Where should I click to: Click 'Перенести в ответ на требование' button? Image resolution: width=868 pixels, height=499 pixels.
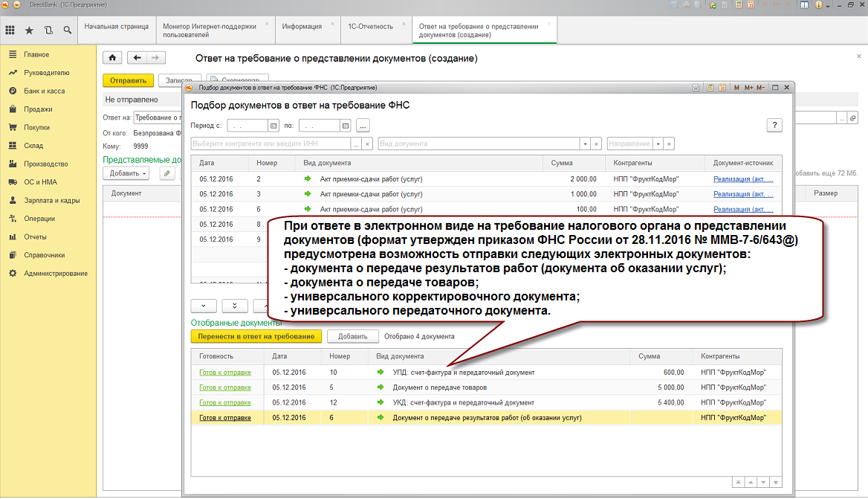click(x=256, y=336)
